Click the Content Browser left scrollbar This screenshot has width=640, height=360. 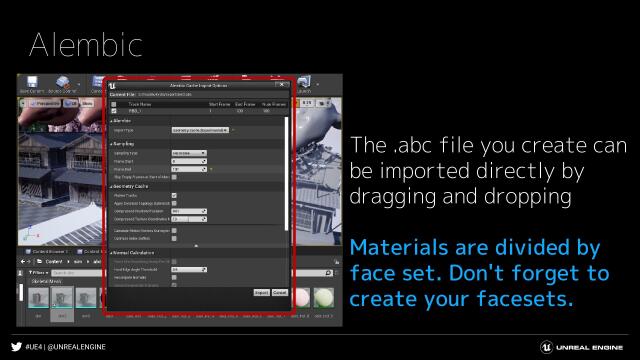(21, 293)
